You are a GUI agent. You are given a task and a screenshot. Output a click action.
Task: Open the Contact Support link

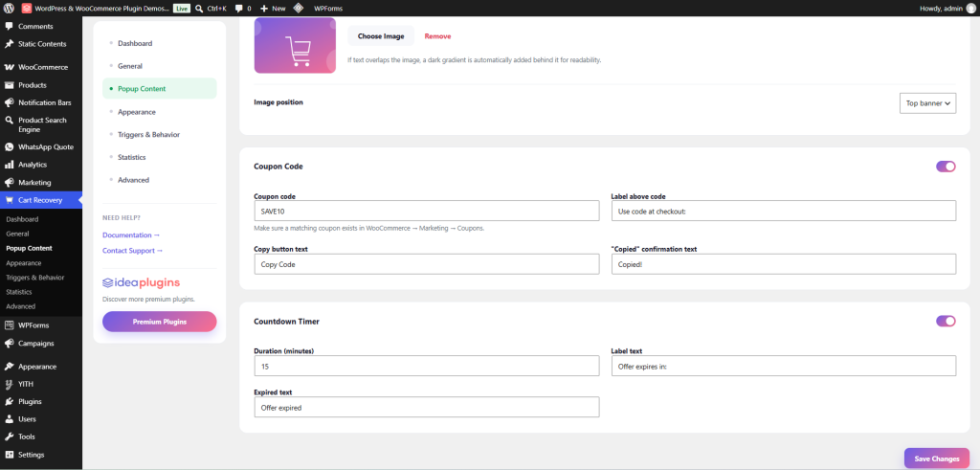[132, 251]
